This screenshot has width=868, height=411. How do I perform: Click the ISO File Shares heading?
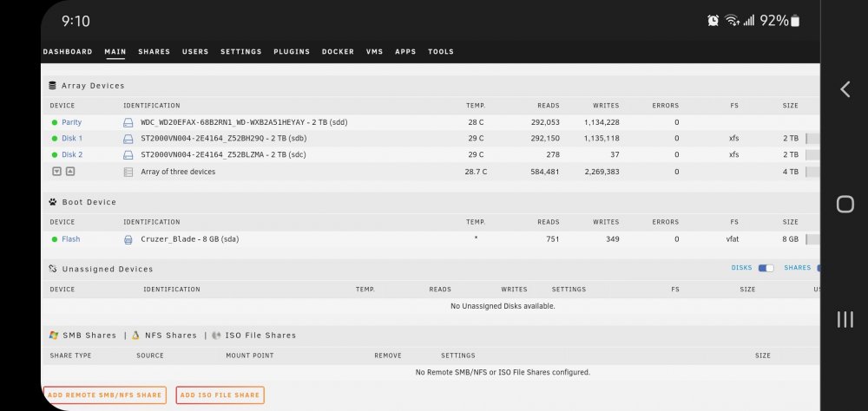pyautogui.click(x=260, y=336)
